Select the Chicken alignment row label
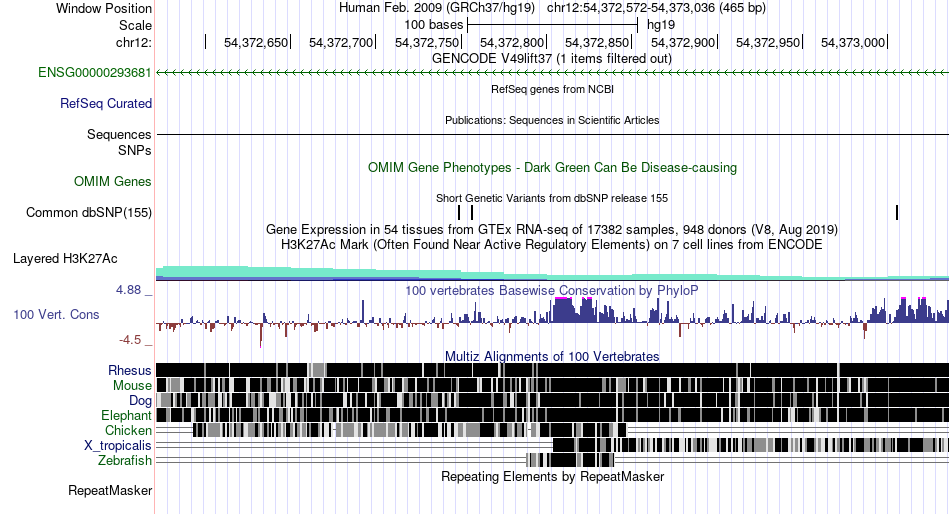 click(x=128, y=430)
